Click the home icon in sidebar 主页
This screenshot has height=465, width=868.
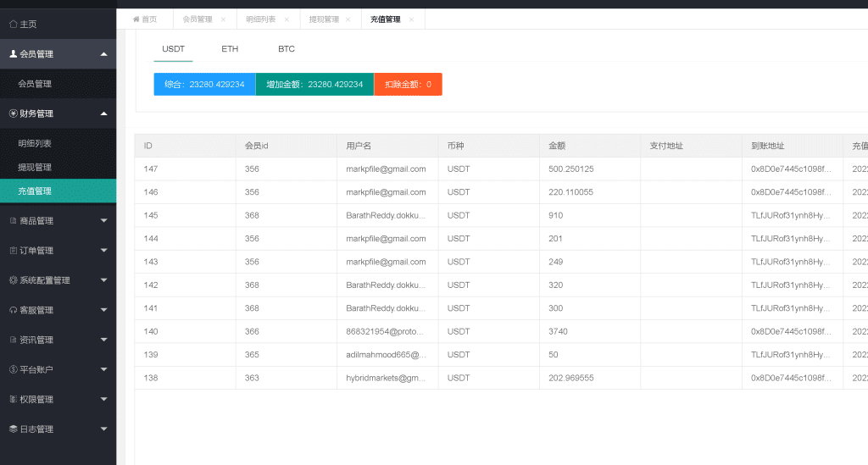[x=13, y=25]
